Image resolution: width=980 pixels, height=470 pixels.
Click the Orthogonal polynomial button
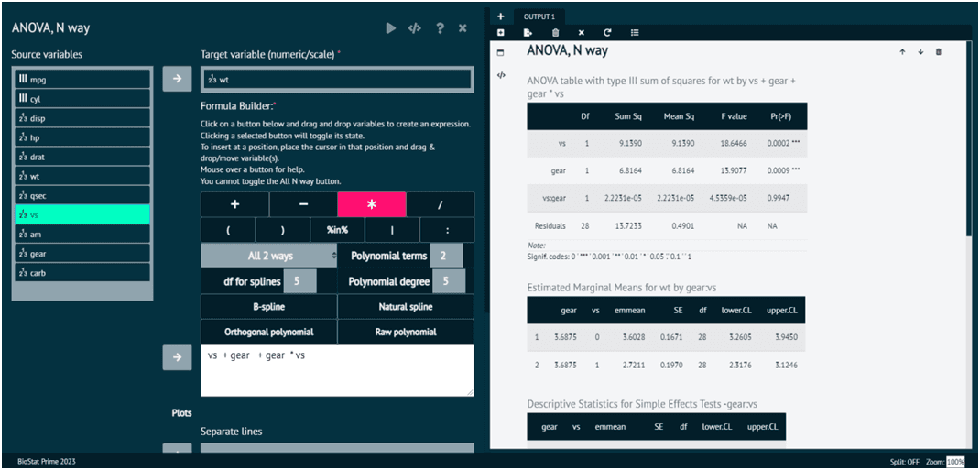269,332
